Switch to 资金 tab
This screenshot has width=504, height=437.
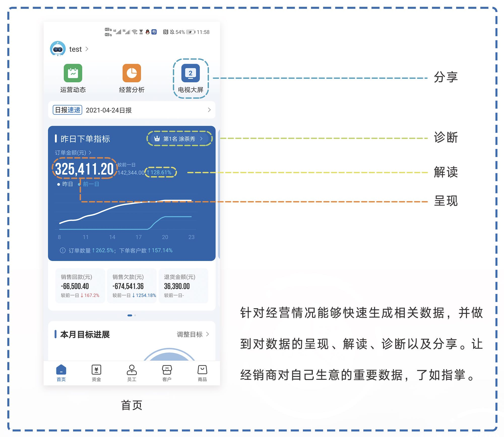(x=96, y=373)
